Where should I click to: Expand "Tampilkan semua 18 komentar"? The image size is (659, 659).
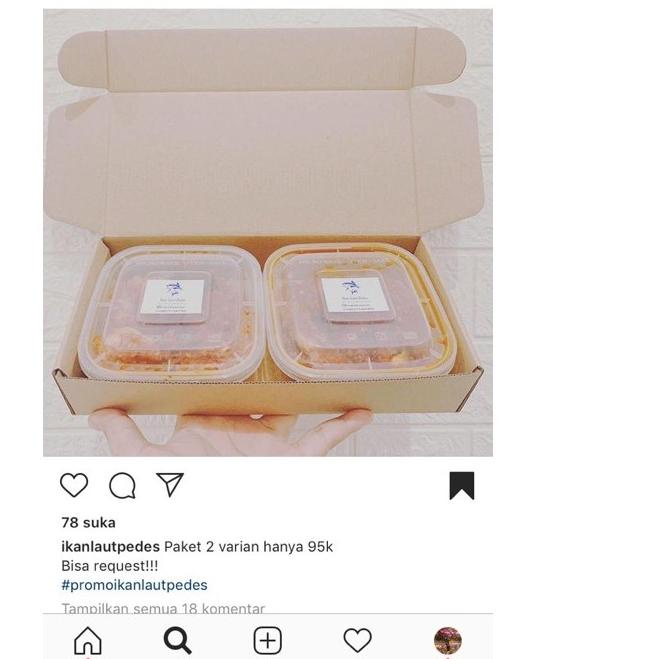pos(163,608)
